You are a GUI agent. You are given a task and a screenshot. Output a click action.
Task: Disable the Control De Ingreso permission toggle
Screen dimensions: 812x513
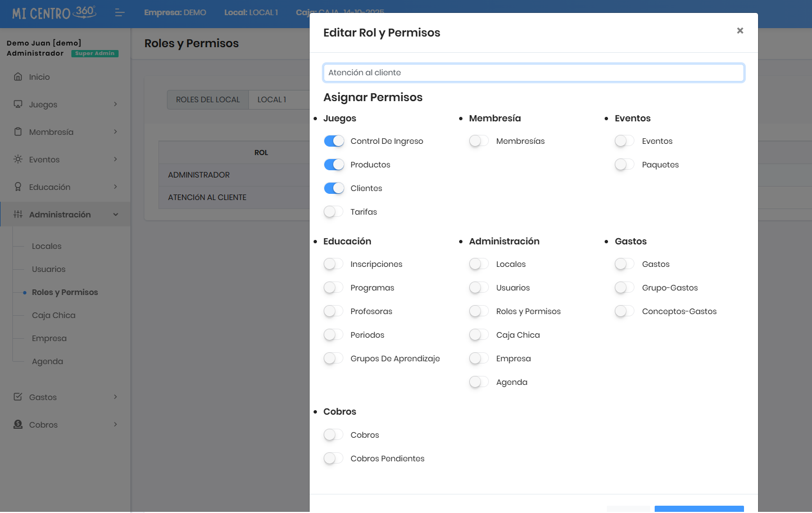(334, 141)
